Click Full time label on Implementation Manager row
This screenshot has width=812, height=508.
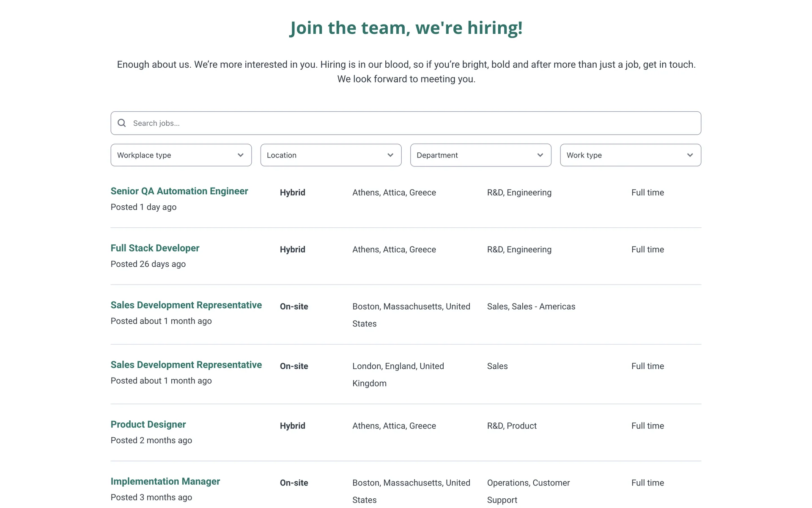pos(647,483)
